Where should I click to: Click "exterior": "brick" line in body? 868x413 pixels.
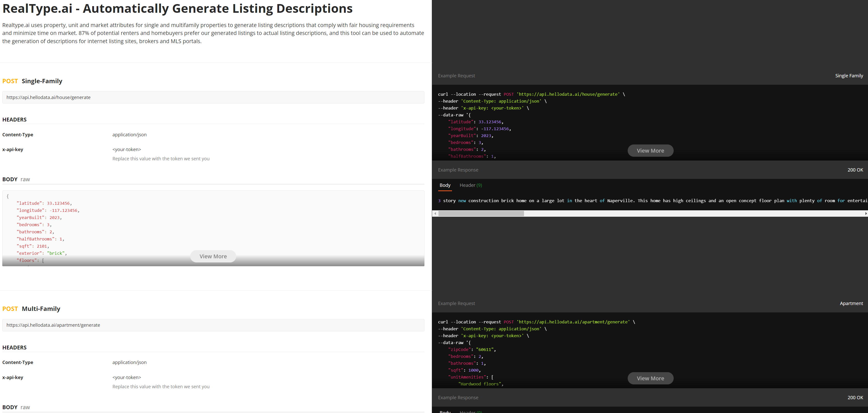pyautogui.click(x=42, y=253)
